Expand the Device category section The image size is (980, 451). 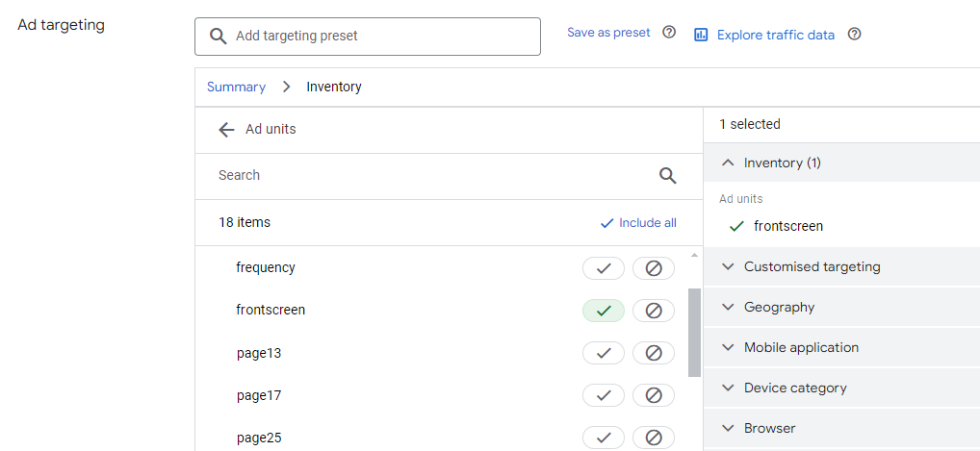point(841,388)
